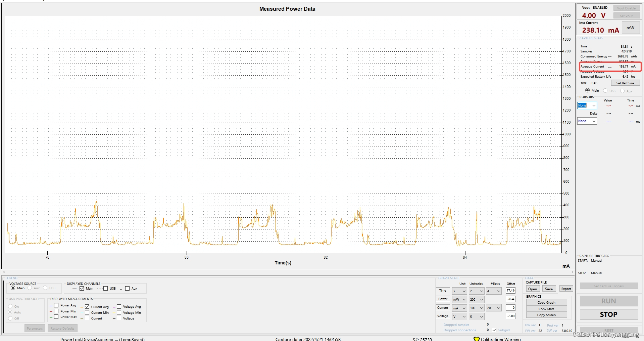Click Time offset input field
The width and height of the screenshot is (644, 341).
click(510, 291)
